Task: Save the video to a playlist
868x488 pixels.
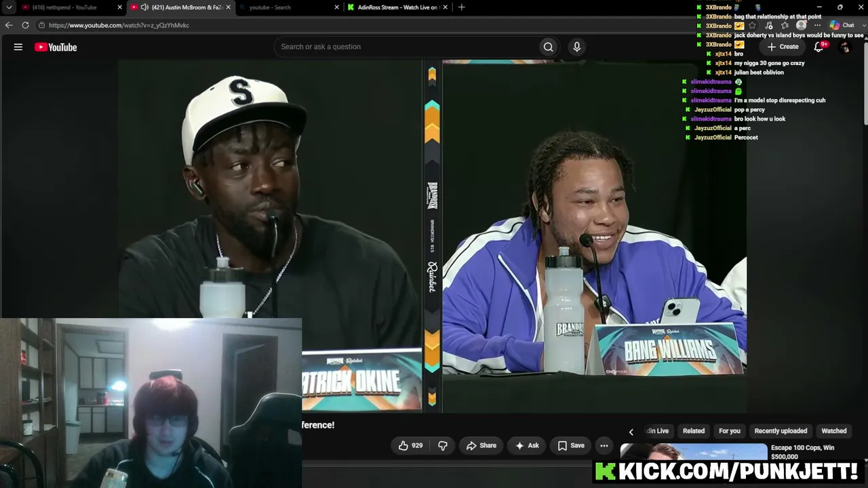Action: click(x=571, y=445)
